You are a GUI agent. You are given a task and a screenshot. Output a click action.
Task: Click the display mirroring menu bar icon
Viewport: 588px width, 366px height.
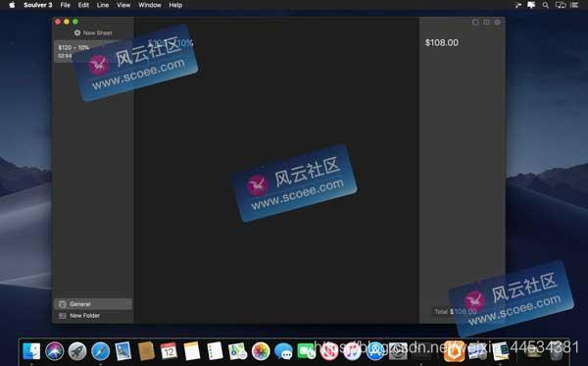[561, 5]
